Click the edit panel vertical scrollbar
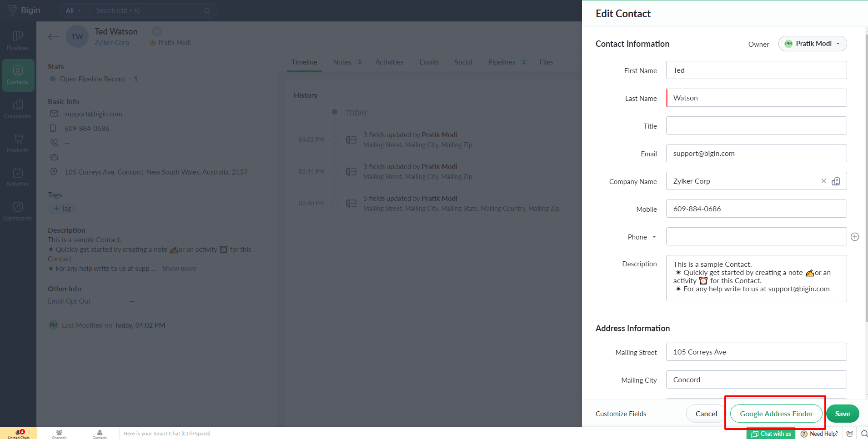Screen dimensions: 868x439 pos(866,177)
